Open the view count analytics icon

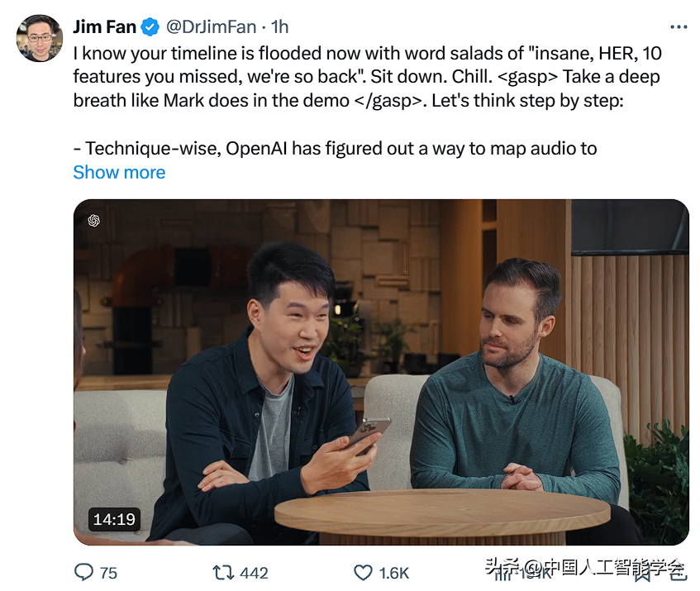pyautogui.click(x=502, y=573)
